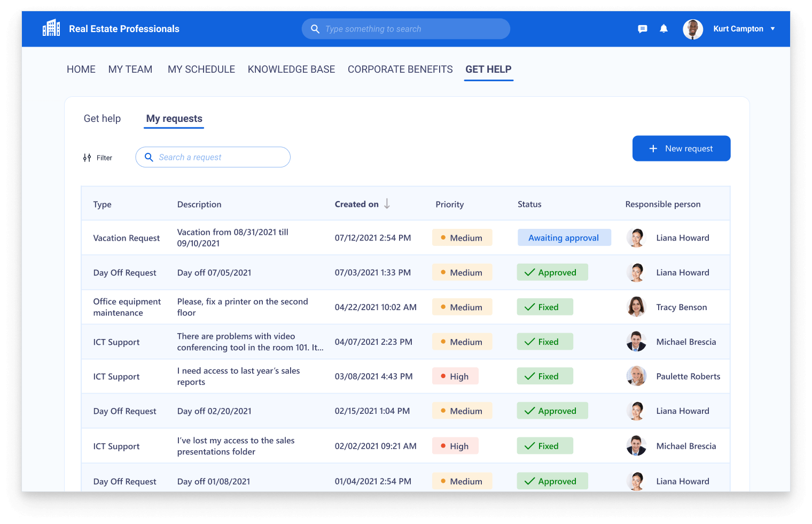Expand the Kurt Campton user dropdown arrow
The image size is (812, 524).
pos(772,29)
